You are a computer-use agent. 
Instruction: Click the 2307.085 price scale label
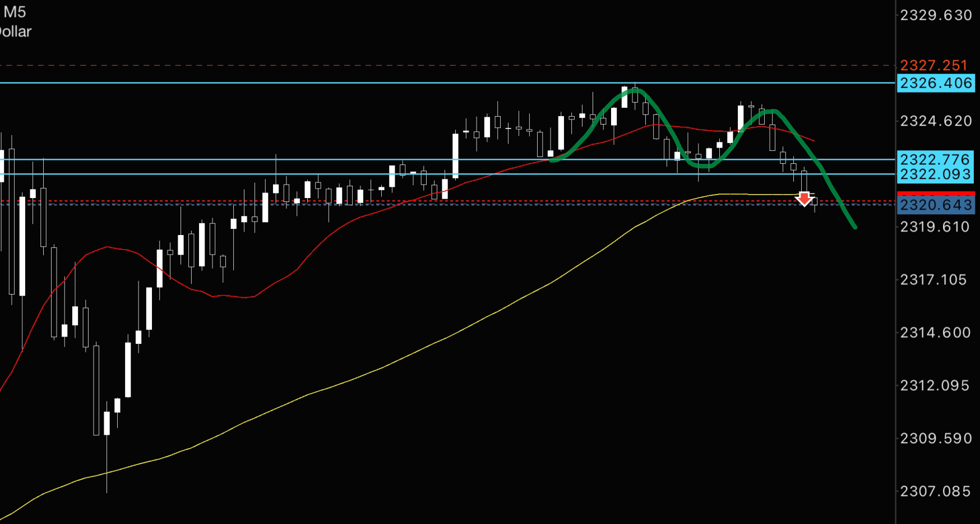click(936, 491)
